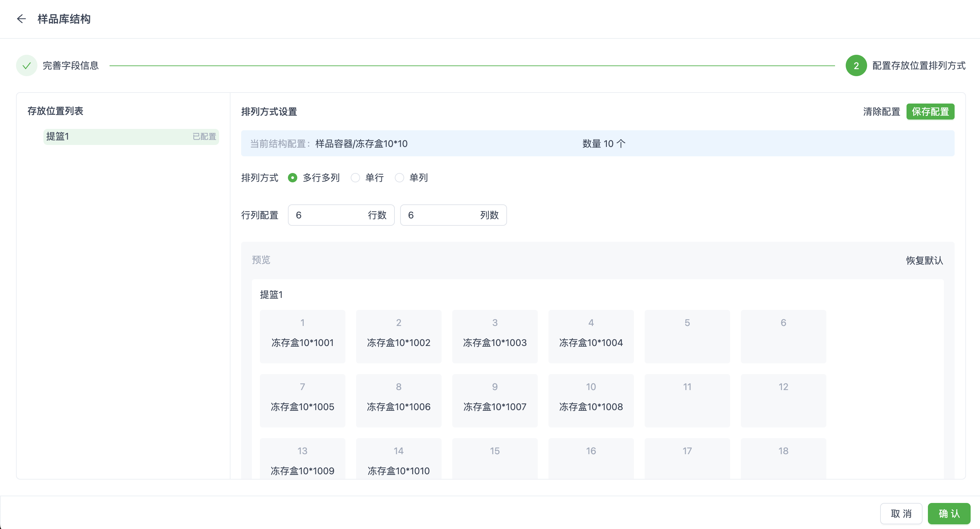Click the 提篮1 preview panel title

pyautogui.click(x=271, y=295)
